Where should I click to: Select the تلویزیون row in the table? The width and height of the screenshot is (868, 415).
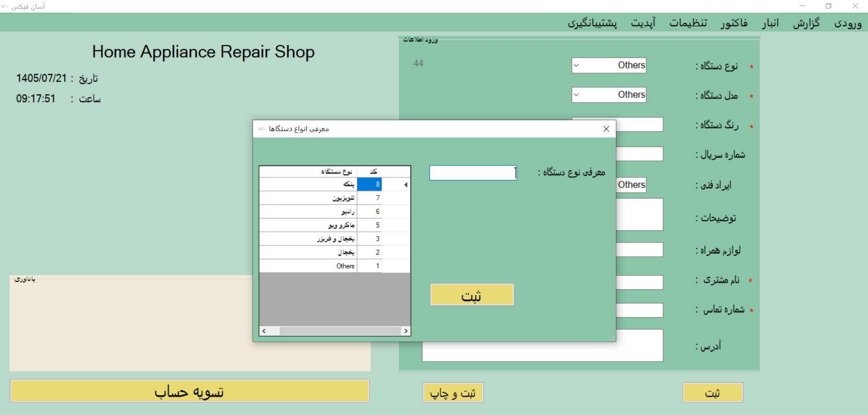(x=335, y=198)
